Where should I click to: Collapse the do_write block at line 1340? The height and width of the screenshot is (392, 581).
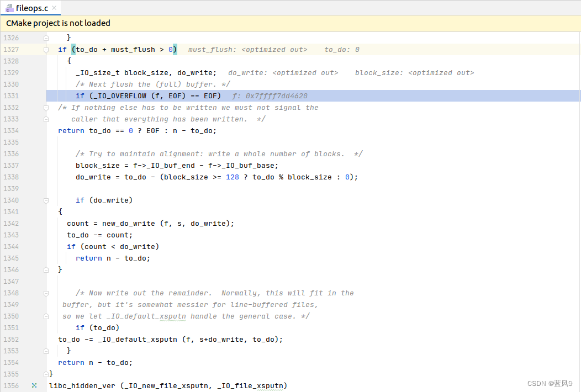coord(46,200)
